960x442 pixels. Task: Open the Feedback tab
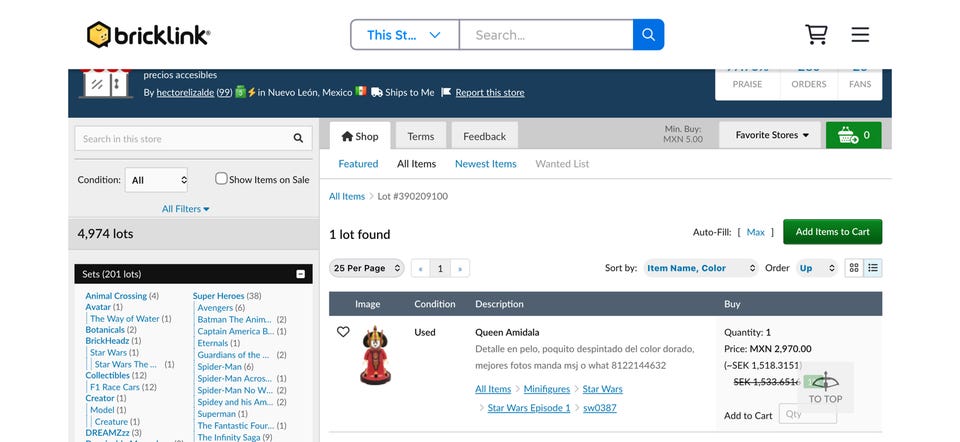484,136
